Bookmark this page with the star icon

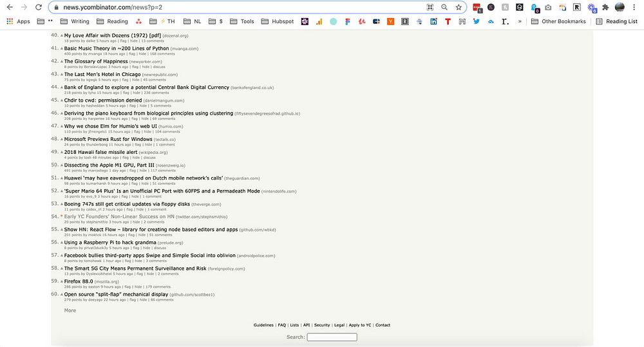459,7
